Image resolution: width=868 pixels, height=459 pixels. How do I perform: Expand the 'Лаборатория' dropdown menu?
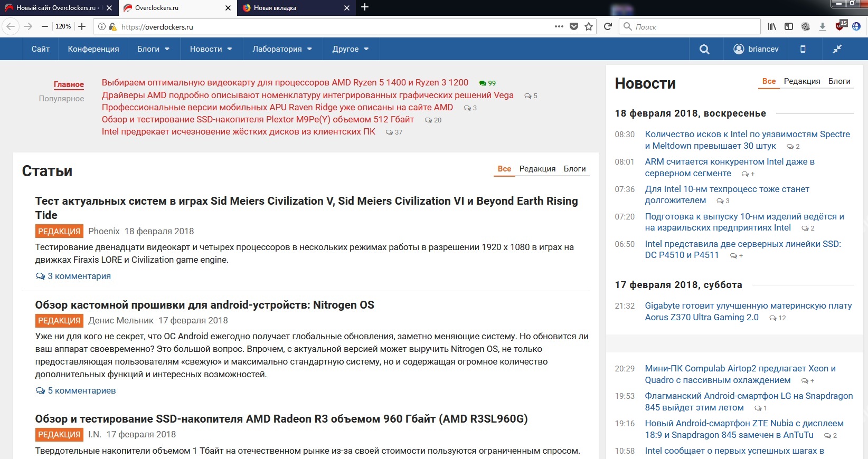coord(282,49)
